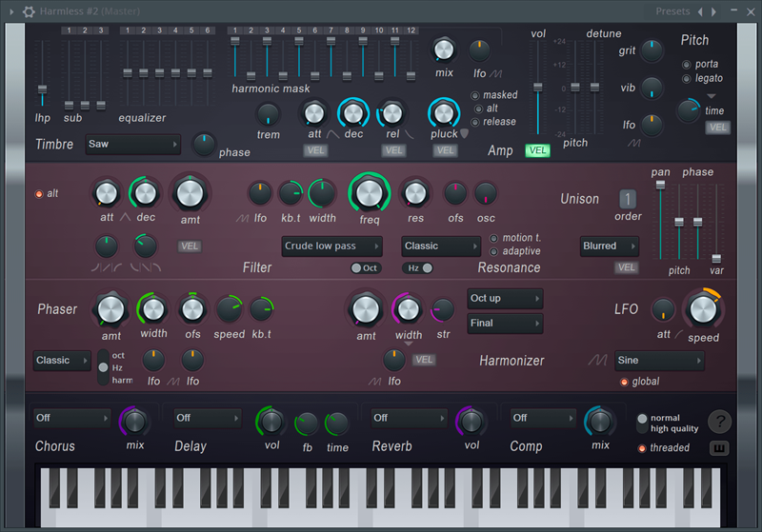Click the Timbre phase knob
Image resolution: width=762 pixels, height=532 pixels.
(x=204, y=145)
